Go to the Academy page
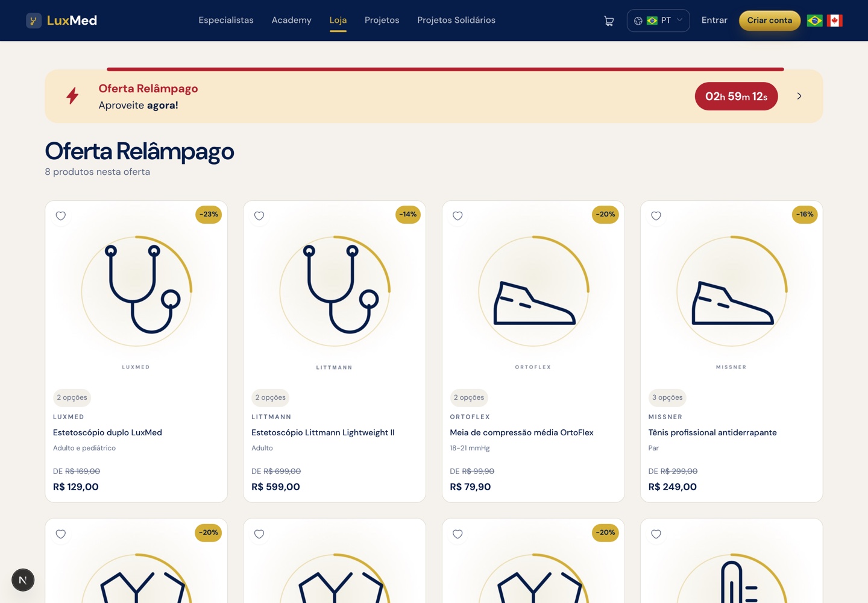The image size is (868, 603). coord(292,20)
